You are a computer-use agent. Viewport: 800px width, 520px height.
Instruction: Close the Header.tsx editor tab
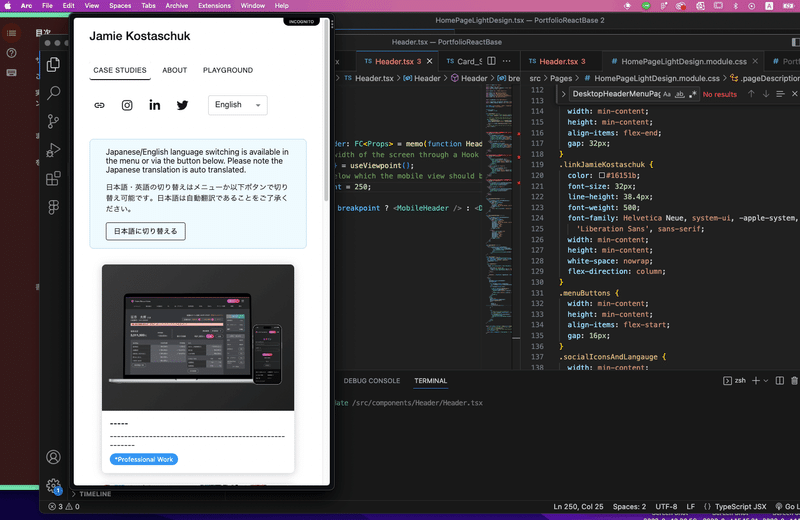[x=430, y=61]
